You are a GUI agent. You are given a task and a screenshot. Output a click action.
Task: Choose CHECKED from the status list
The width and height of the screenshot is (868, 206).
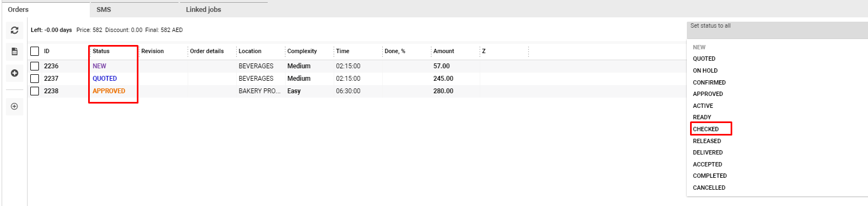[706, 129]
